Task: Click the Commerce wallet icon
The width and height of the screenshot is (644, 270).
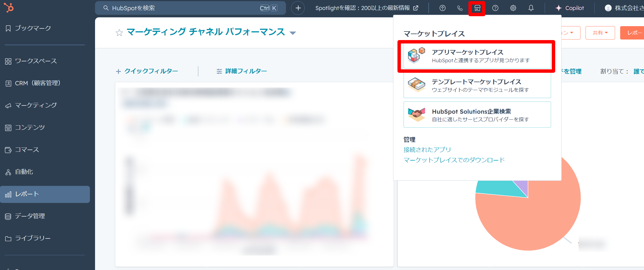Action: 8,150
